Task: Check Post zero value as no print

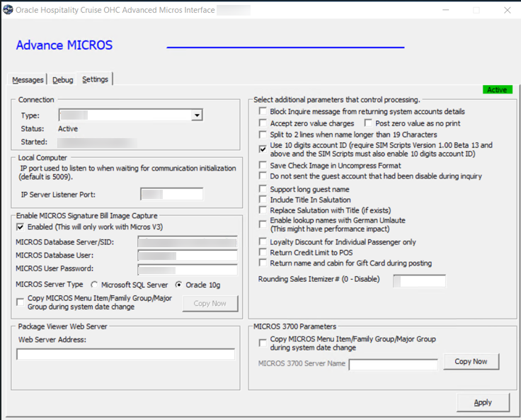Action: (x=368, y=123)
